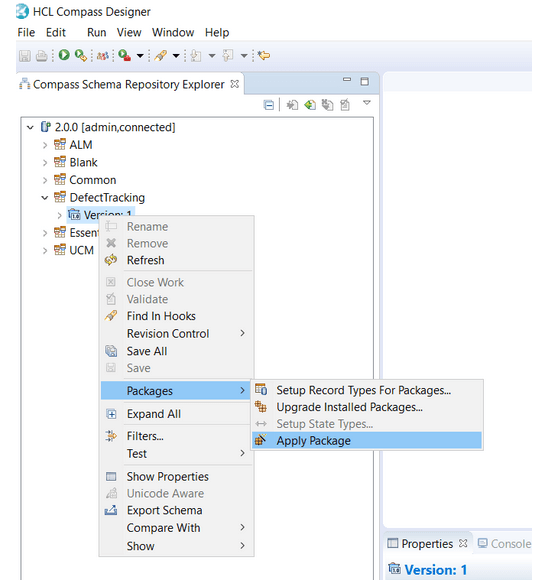Expand the Common schema node
The image size is (542, 580).
click(45, 180)
